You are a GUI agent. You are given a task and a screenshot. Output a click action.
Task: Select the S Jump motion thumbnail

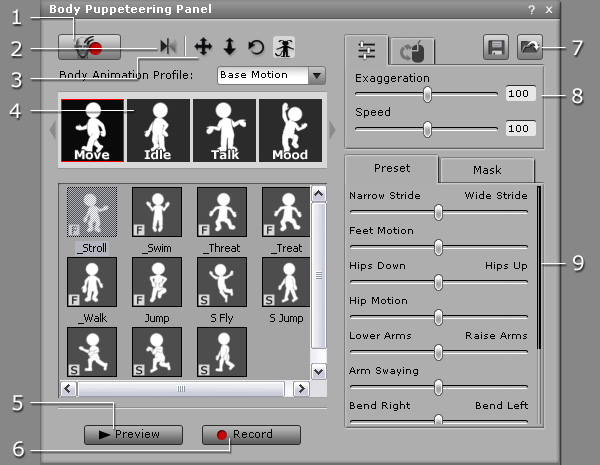pyautogui.click(x=286, y=282)
